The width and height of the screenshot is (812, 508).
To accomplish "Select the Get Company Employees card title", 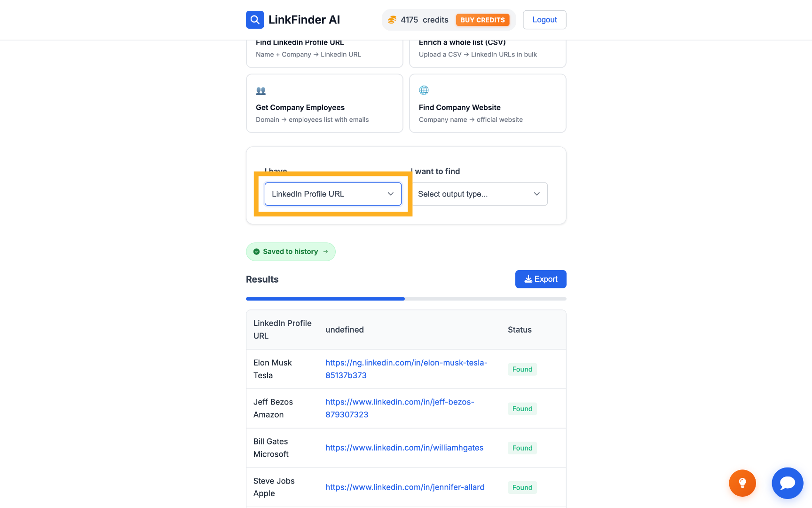I will 300,107.
